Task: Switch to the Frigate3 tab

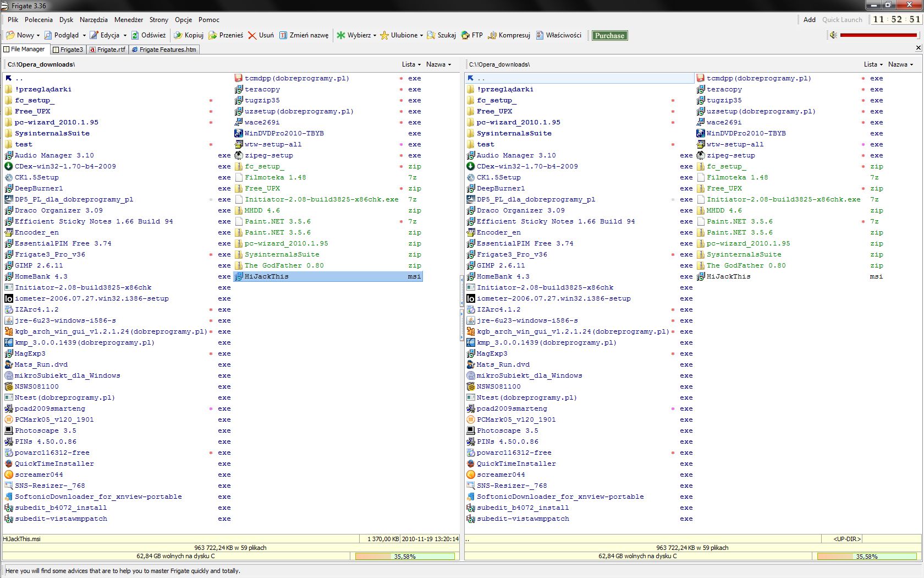Action: [68, 50]
